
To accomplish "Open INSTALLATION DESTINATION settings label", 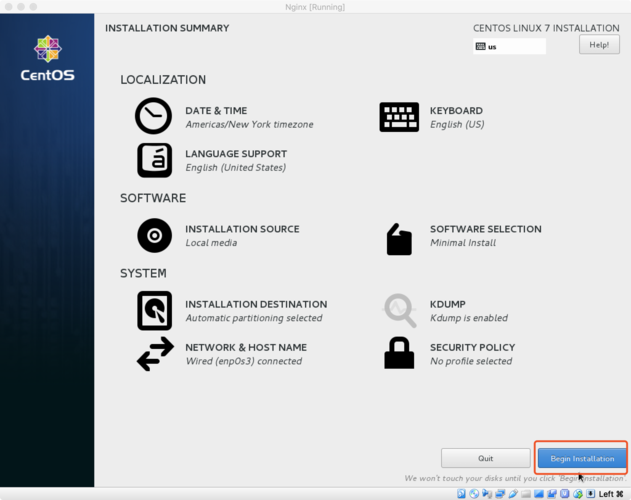I will pyautogui.click(x=256, y=304).
